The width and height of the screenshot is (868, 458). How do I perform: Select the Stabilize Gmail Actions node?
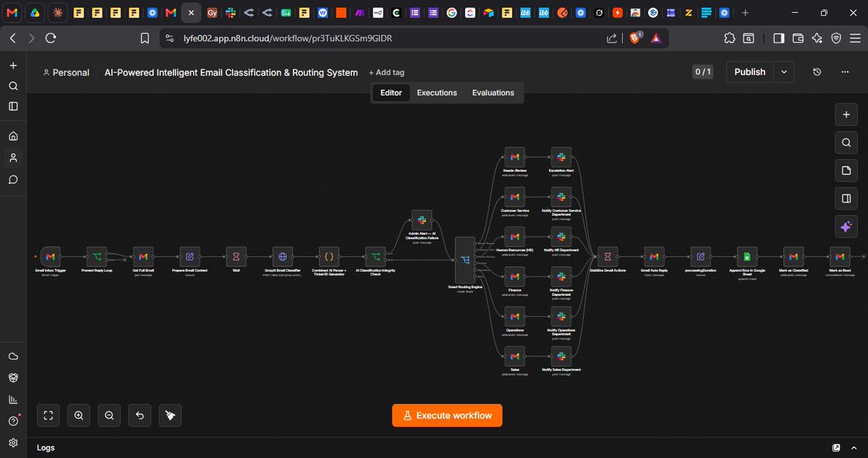(608, 257)
